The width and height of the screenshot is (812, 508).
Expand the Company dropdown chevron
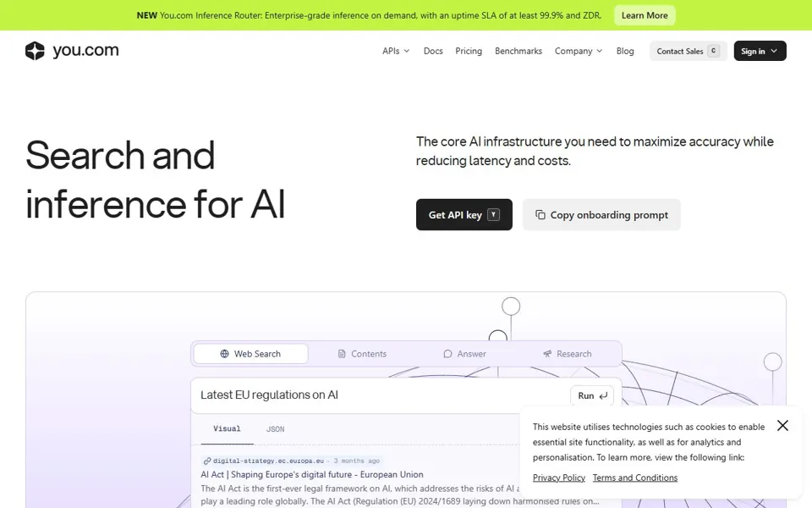600,51
